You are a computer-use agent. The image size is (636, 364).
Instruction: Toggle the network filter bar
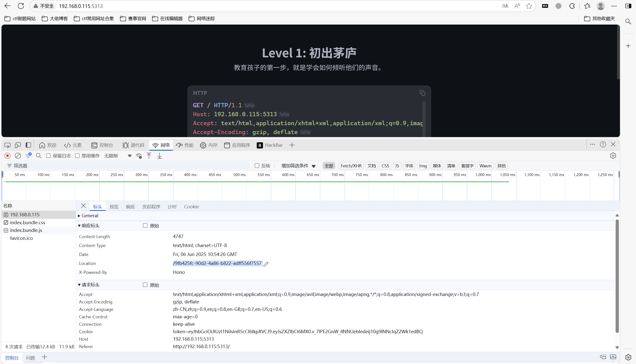[x=28, y=156]
